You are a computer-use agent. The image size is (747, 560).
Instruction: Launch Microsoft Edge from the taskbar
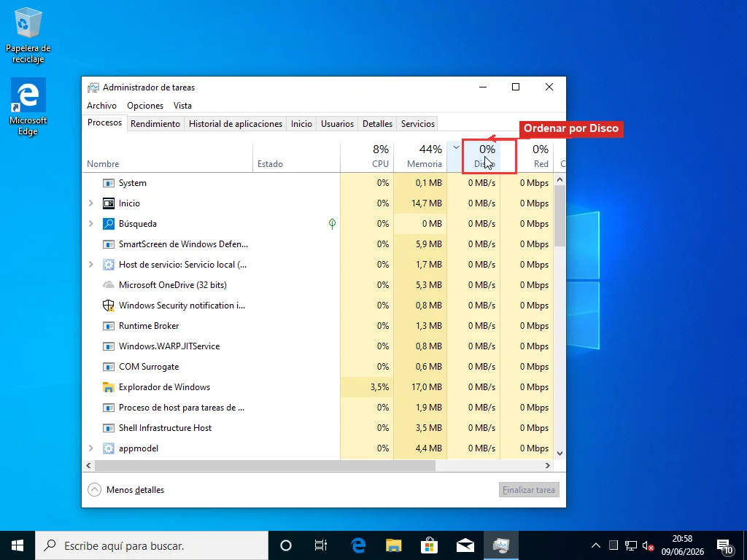click(x=357, y=545)
